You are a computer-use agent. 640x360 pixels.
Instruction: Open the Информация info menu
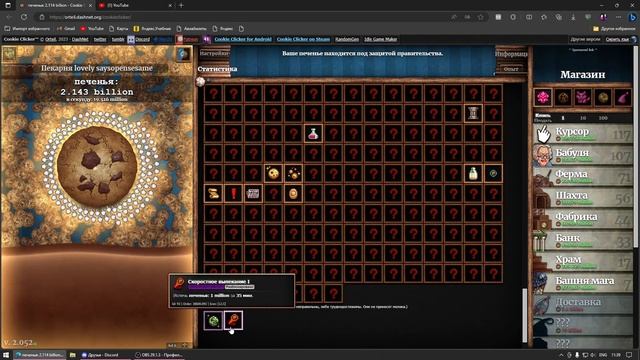[x=511, y=53]
